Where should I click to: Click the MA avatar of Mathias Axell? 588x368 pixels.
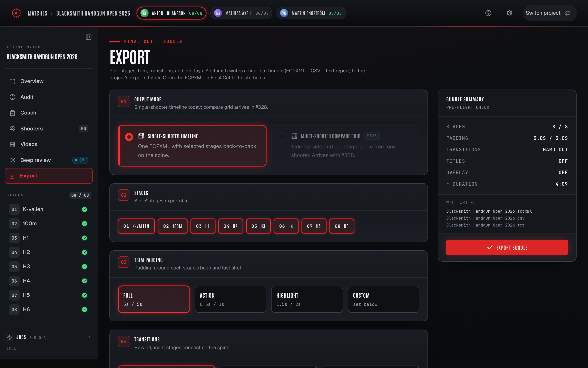pos(218,13)
